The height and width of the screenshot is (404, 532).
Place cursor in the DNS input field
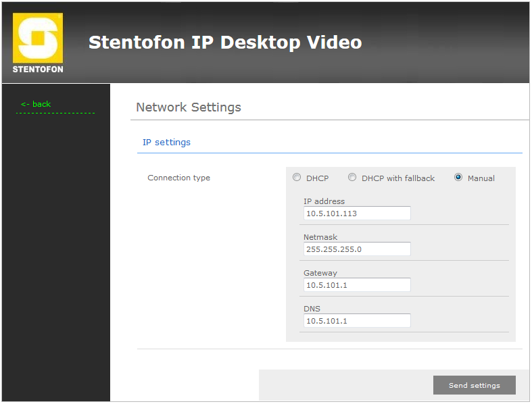357,321
